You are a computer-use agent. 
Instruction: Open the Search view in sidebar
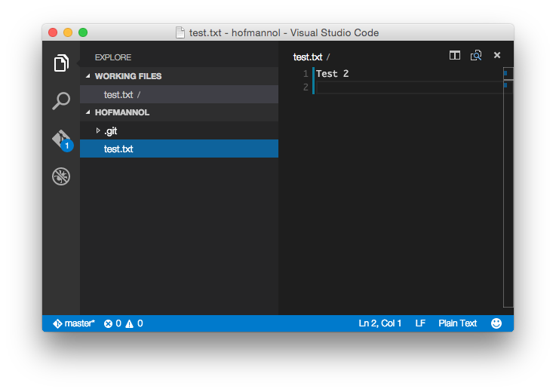(61, 101)
